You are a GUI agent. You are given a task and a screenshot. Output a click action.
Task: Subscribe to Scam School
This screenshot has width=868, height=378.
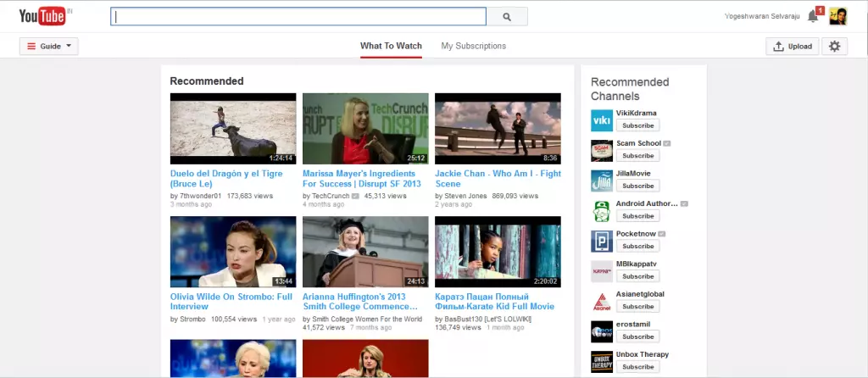point(637,155)
